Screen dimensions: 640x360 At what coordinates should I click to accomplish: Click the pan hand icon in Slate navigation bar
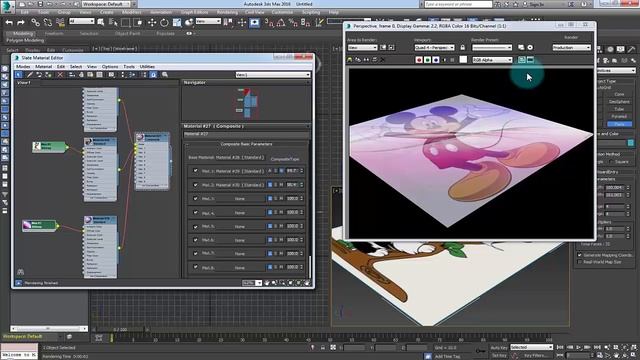267,282
